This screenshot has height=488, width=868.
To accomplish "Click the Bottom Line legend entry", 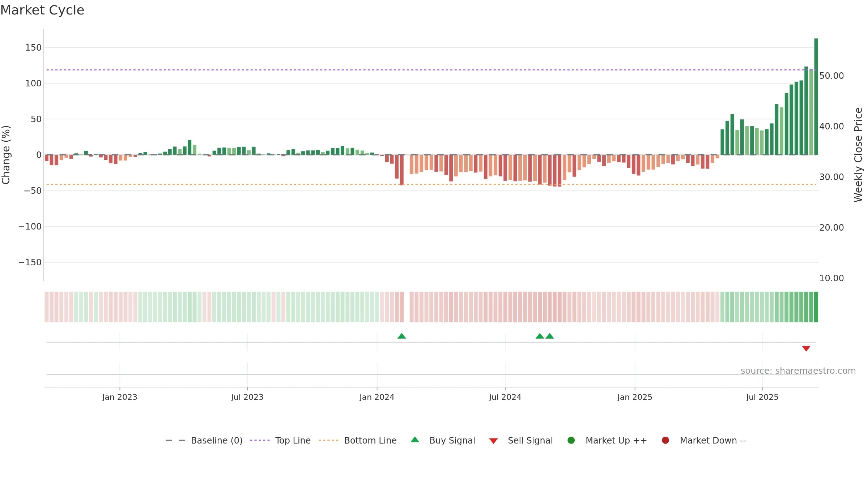I will tap(358, 440).
